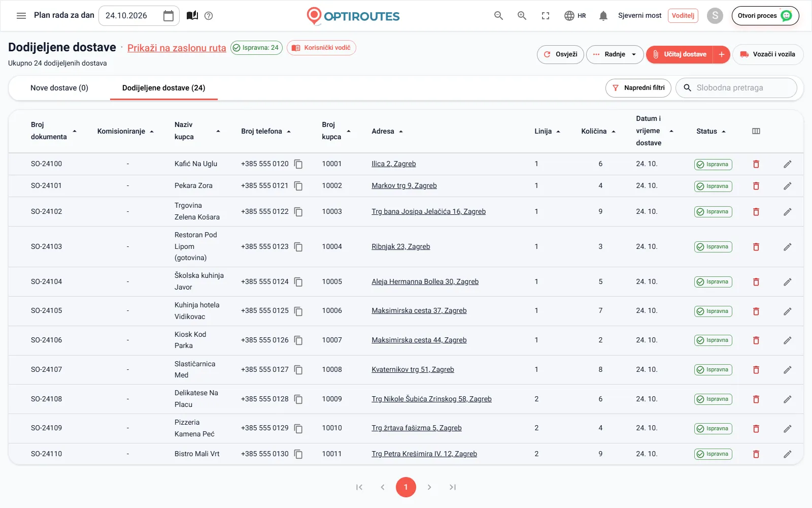
Task: Open the table column settings icon
Action: [756, 131]
